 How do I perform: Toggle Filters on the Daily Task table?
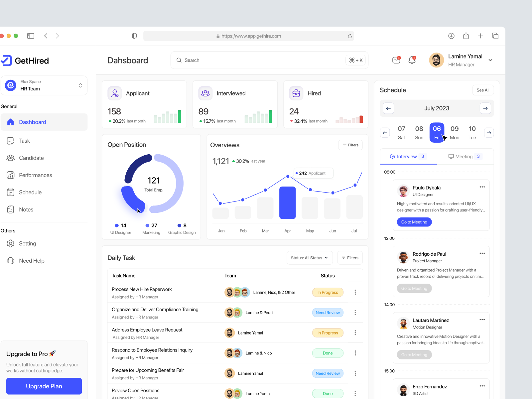[x=350, y=258]
